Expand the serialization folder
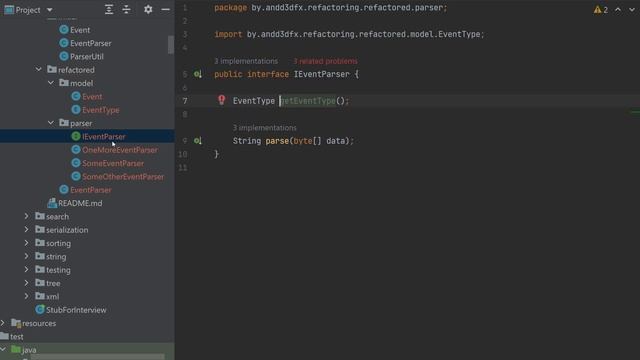 27,230
